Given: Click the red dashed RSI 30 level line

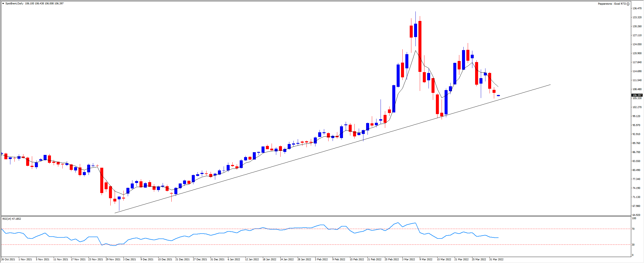Looking at the screenshot, I should (x=272, y=245).
